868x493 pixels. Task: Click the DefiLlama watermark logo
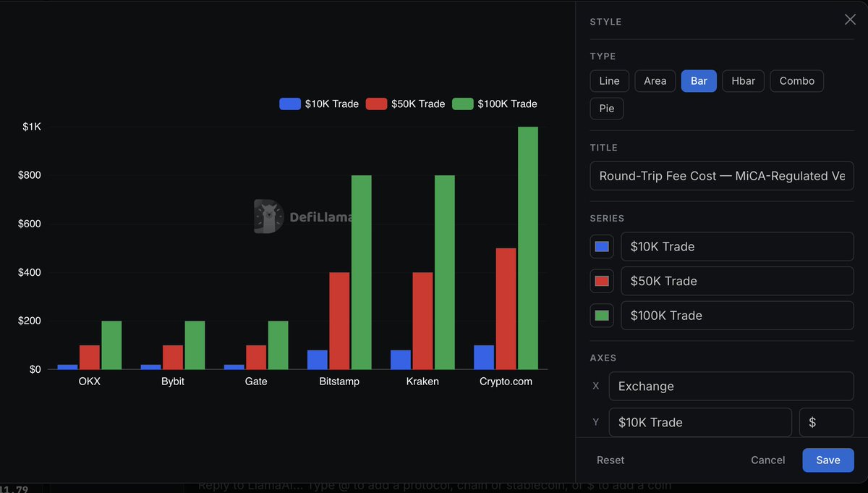click(302, 216)
